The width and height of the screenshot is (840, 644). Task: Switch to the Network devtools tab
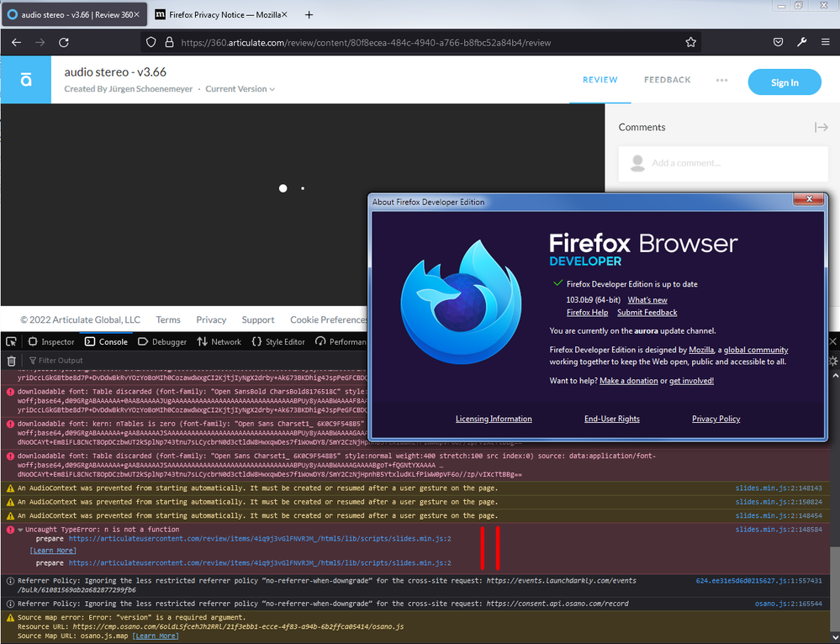[x=219, y=342]
